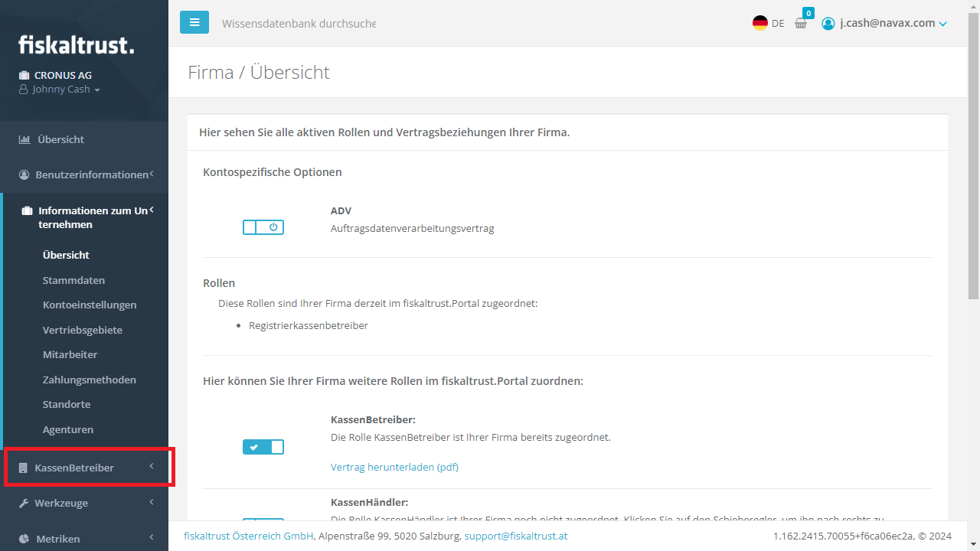Click the Auftragsdatenverarbeitungsvertrag text

pos(413,229)
